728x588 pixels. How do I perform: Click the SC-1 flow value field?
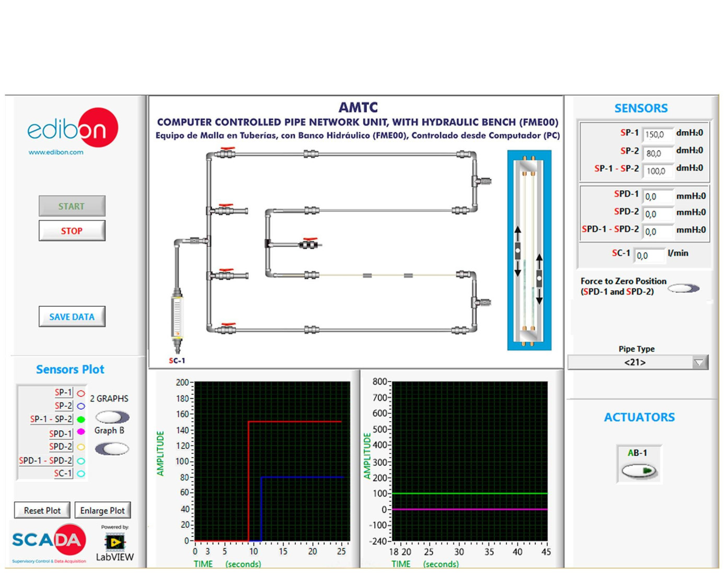(649, 255)
